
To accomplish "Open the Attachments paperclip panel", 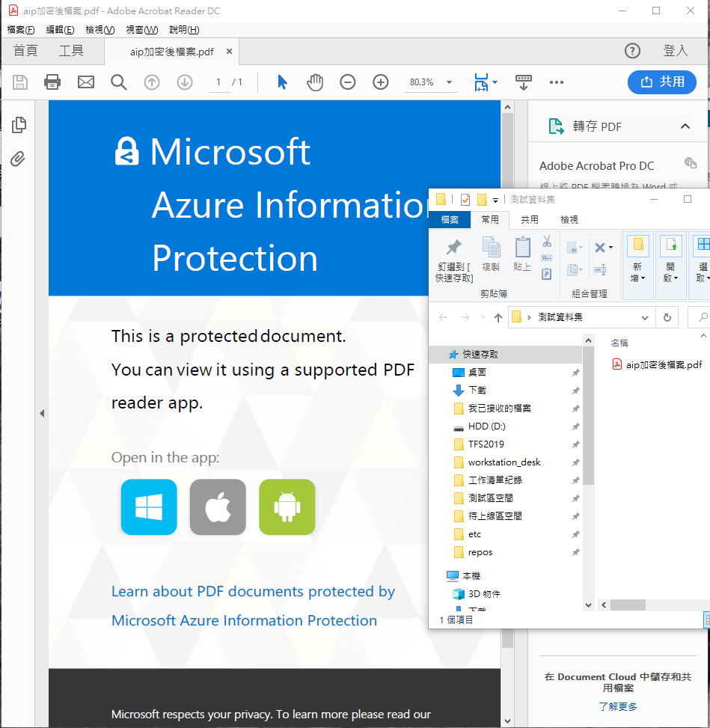I will [x=19, y=159].
